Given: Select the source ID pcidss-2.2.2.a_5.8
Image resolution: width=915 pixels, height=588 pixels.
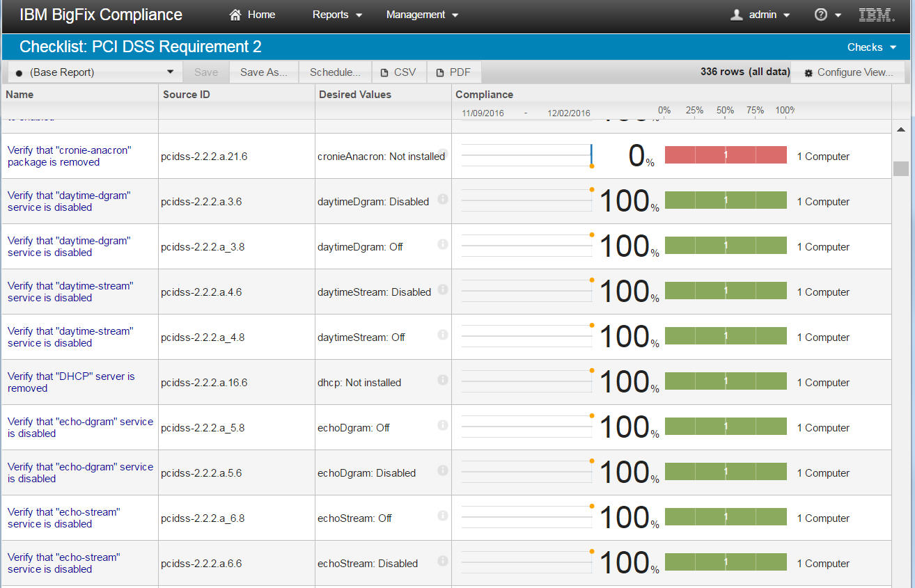Looking at the screenshot, I should click(203, 428).
